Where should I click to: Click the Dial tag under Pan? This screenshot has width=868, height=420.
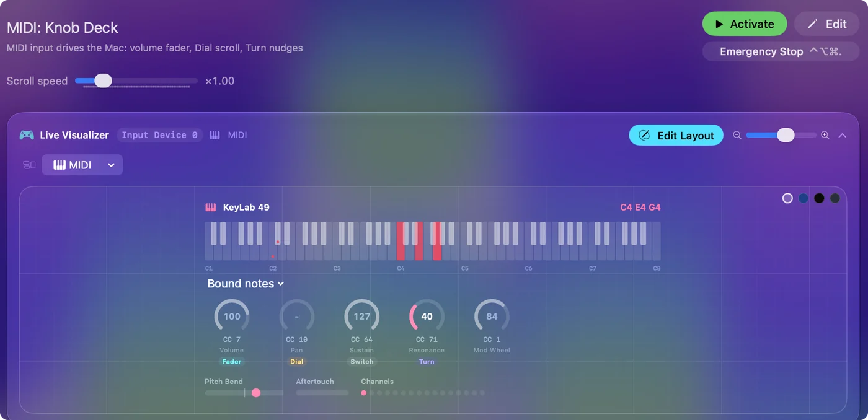coord(297,362)
